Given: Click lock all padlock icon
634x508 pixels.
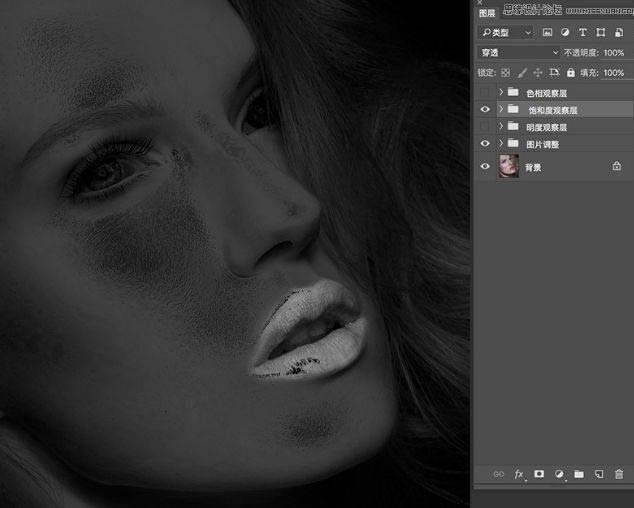Looking at the screenshot, I should click(571, 73).
